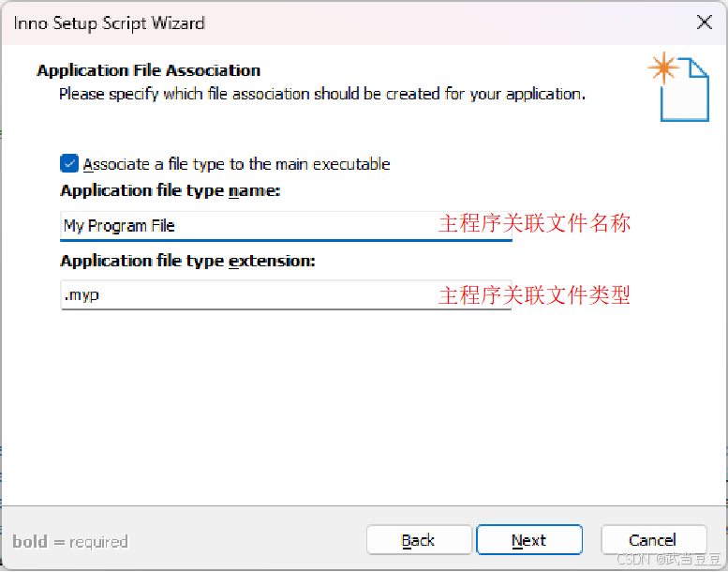Screen dimensions: 728x572
Task: Go Back to the previous wizard page
Action: pyautogui.click(x=419, y=540)
